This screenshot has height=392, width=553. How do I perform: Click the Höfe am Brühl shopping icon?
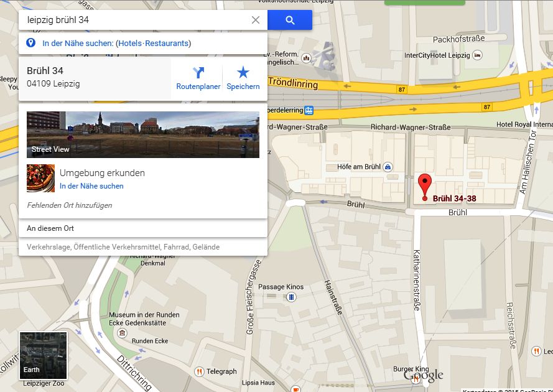coord(388,167)
